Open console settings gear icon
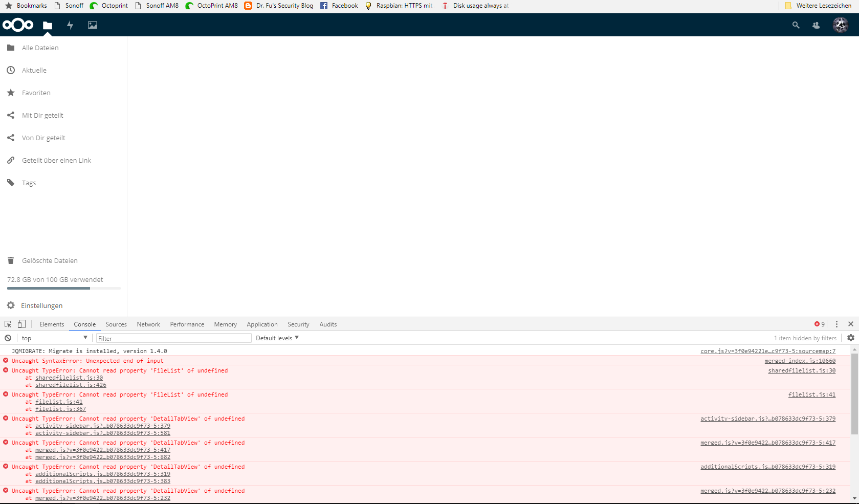The image size is (859, 504). (851, 338)
